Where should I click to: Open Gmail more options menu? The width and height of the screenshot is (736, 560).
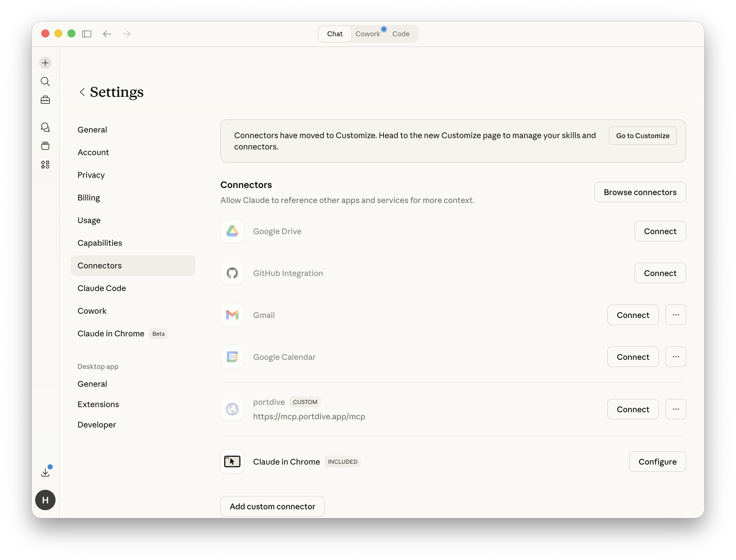point(676,315)
